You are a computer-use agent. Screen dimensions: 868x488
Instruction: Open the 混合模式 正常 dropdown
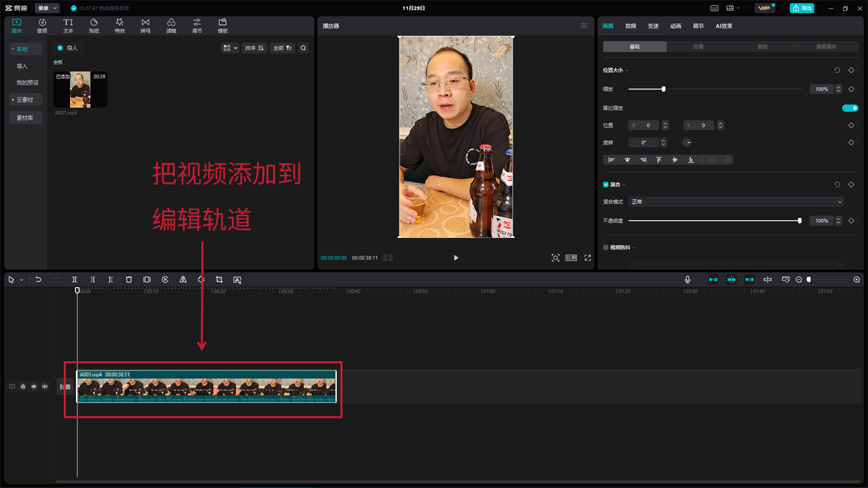736,202
